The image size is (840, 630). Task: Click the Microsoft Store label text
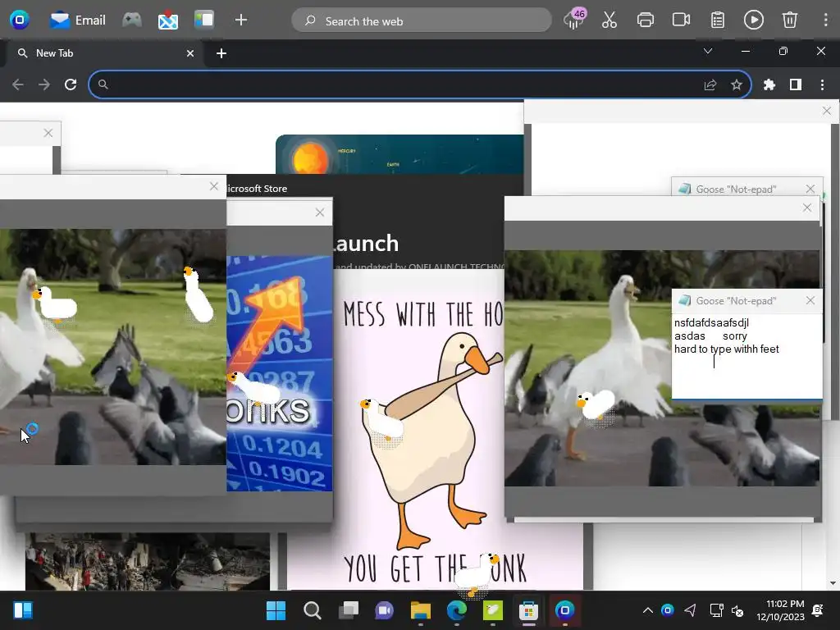(x=257, y=189)
